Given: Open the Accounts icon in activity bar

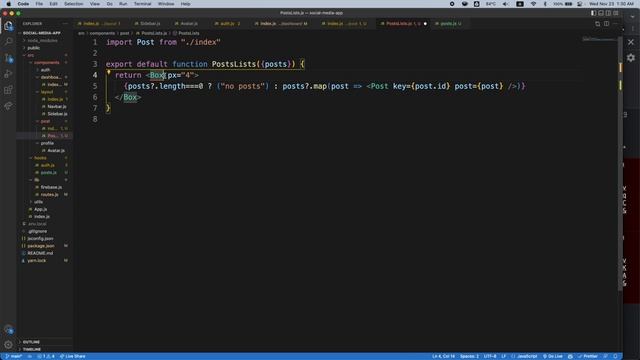Looking at the screenshot, I should [x=8, y=329].
